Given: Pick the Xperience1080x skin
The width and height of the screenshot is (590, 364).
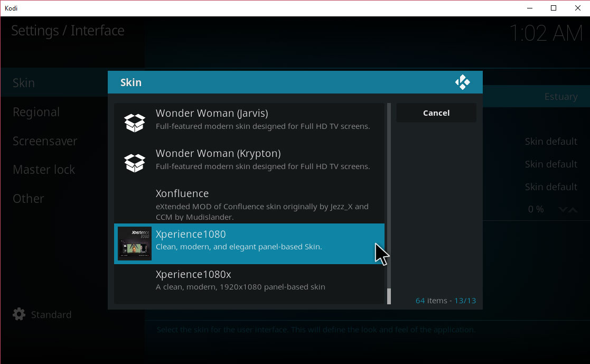Looking at the screenshot, I should [249, 284].
